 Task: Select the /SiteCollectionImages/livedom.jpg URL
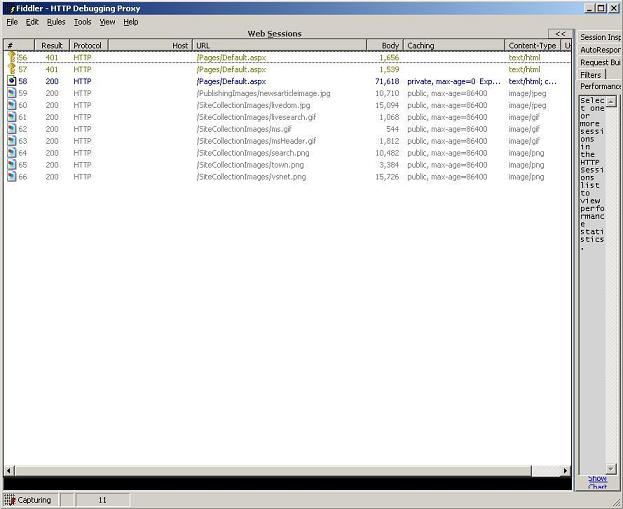253,105
